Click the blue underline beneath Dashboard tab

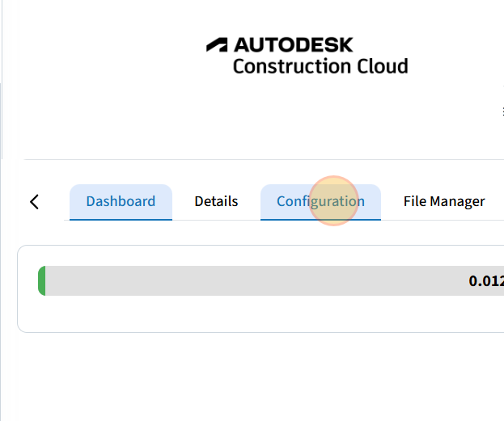[x=121, y=219]
